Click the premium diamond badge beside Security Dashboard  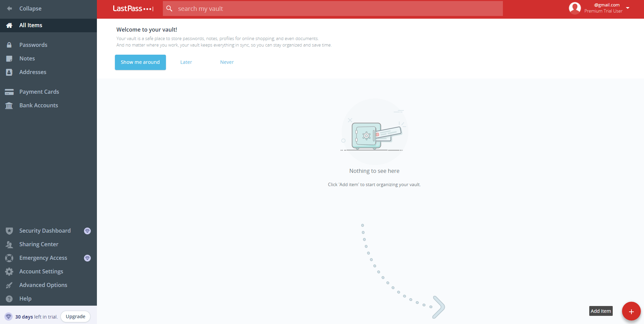point(87,231)
